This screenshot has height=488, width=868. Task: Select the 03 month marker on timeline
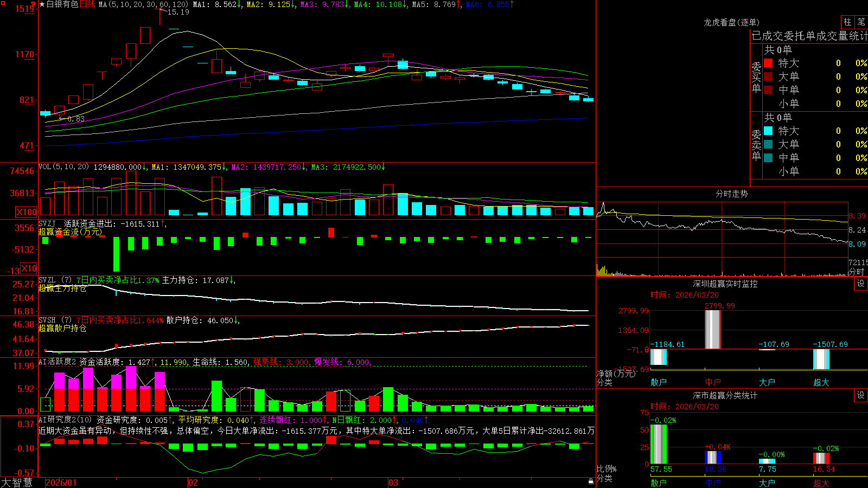pos(393,483)
